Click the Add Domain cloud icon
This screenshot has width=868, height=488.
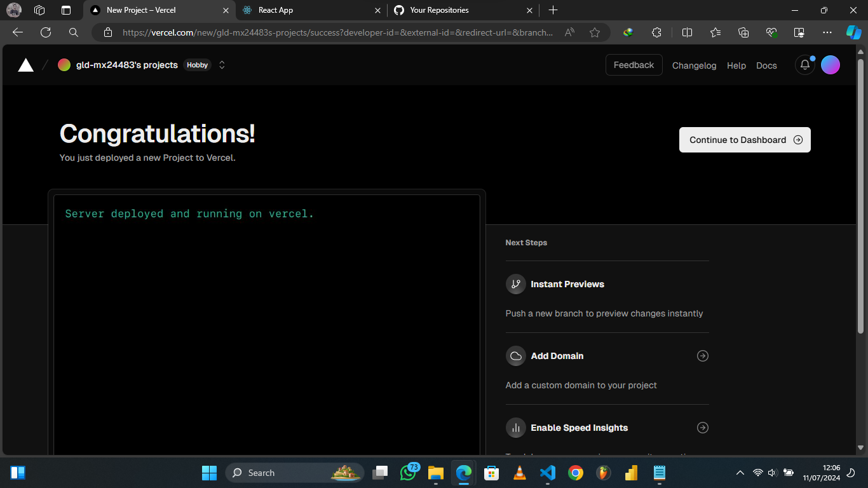pyautogui.click(x=515, y=356)
